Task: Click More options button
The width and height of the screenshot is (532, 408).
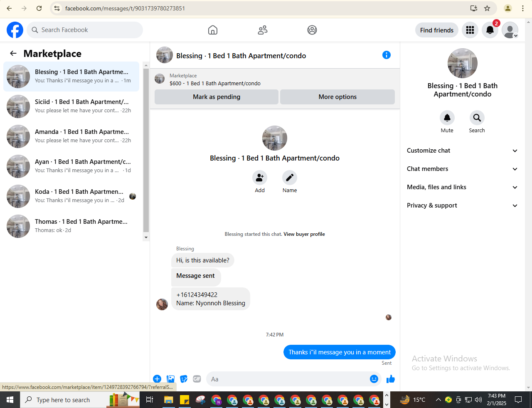Action: point(337,97)
